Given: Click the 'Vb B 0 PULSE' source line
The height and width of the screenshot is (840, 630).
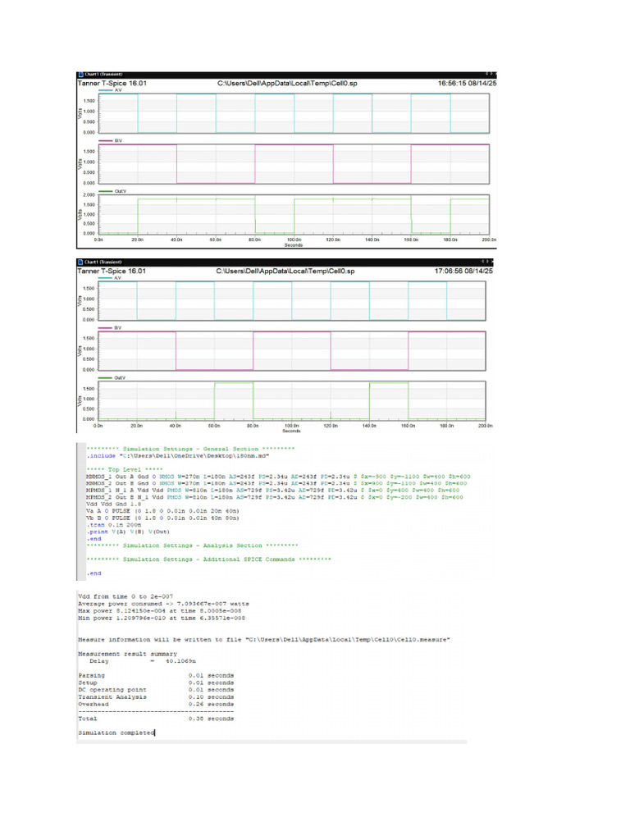Looking at the screenshot, I should [x=162, y=518].
